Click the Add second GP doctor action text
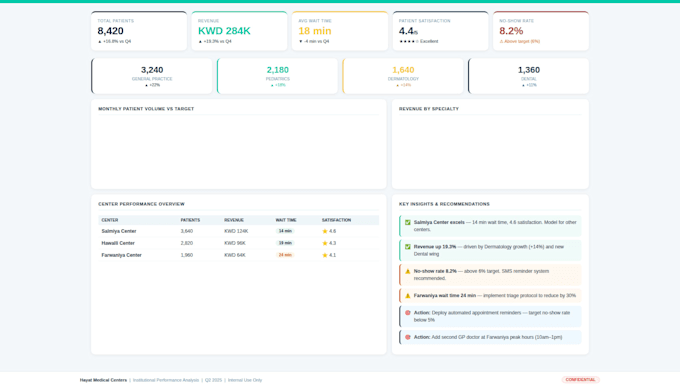 point(488,337)
